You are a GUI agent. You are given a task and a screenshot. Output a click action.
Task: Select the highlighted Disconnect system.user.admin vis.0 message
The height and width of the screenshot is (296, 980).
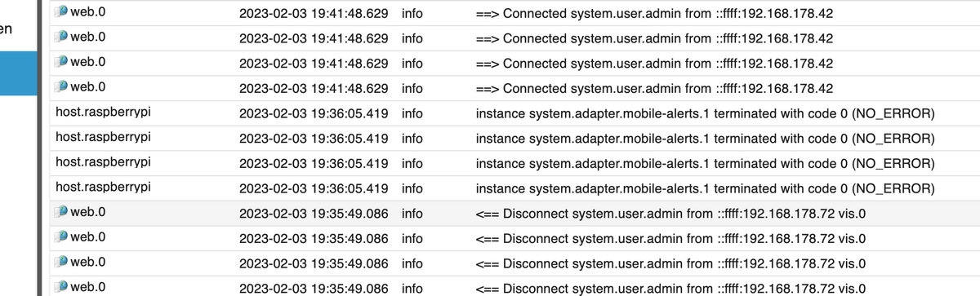(670, 214)
